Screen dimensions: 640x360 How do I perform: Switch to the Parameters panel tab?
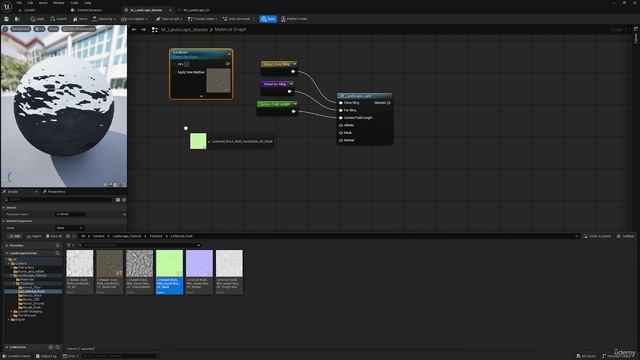coord(55,191)
